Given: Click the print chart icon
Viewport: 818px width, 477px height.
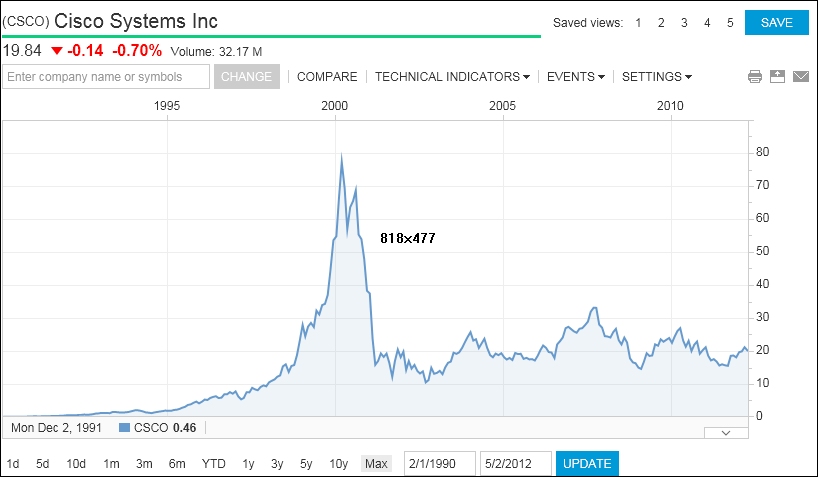Looking at the screenshot, I should click(x=755, y=77).
